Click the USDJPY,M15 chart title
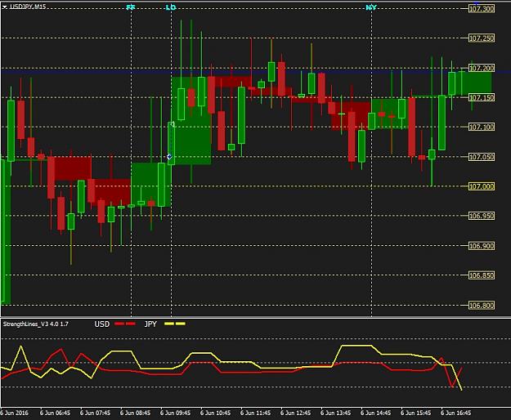Viewport: 511px width, 420px height. click(28, 7)
